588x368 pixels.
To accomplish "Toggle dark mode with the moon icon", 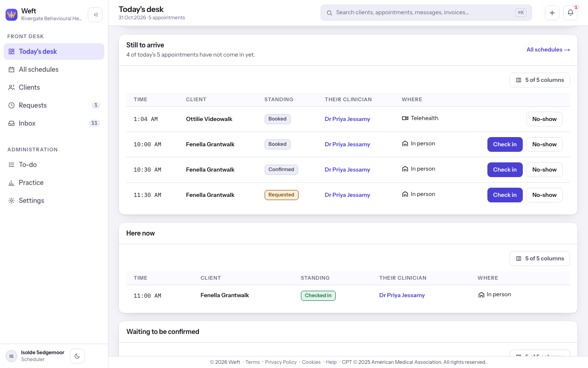I will coord(77,356).
